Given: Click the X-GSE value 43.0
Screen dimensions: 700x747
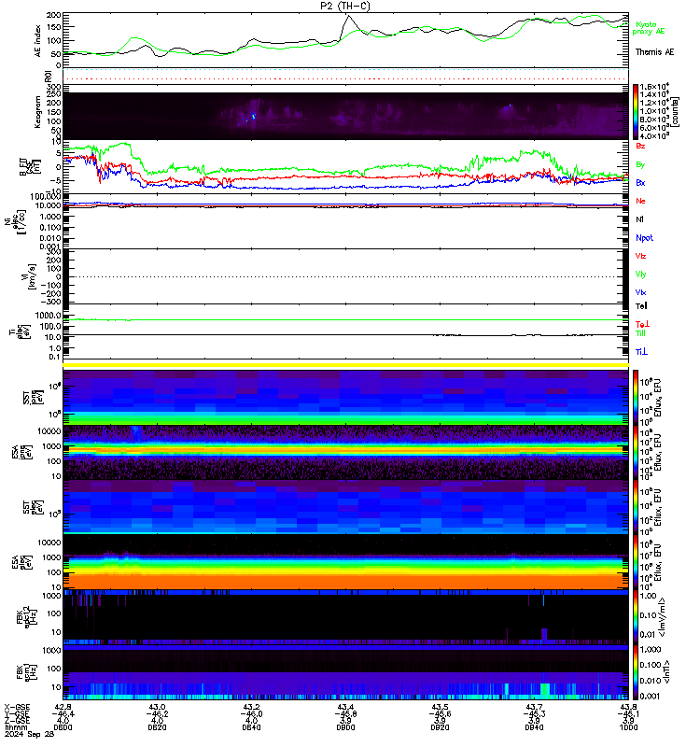Looking at the screenshot, I should coord(157,707).
